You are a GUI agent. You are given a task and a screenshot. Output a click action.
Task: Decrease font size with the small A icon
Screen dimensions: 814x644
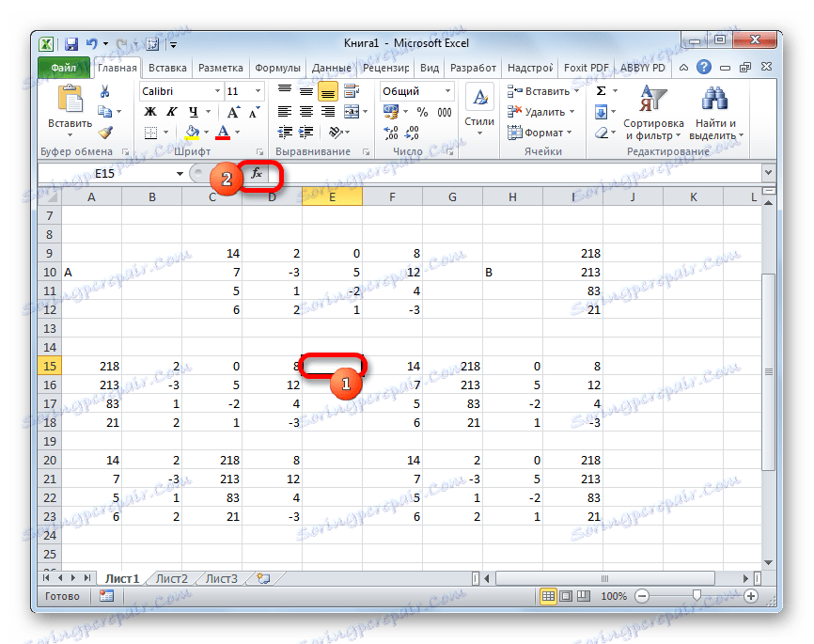(x=254, y=112)
